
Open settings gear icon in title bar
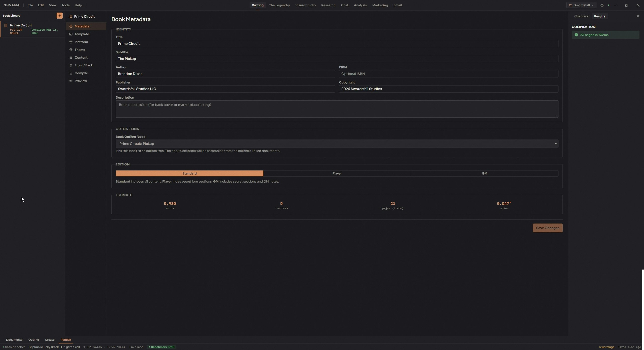(x=602, y=5)
